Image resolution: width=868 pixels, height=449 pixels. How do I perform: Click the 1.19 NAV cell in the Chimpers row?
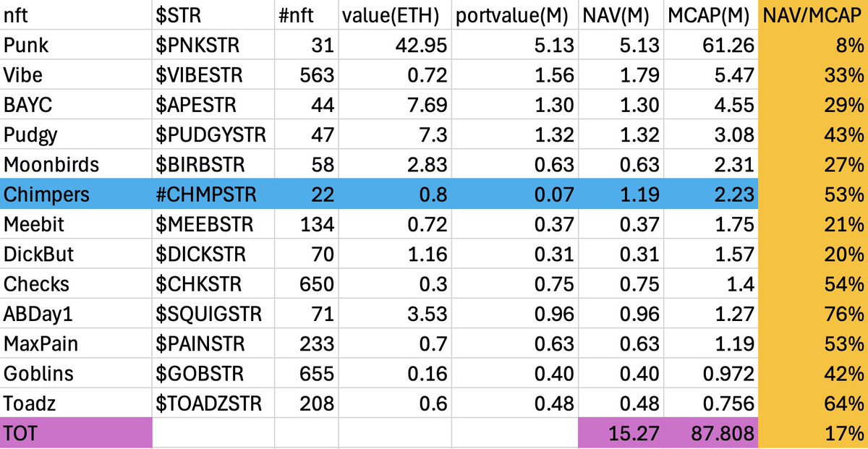point(622,194)
